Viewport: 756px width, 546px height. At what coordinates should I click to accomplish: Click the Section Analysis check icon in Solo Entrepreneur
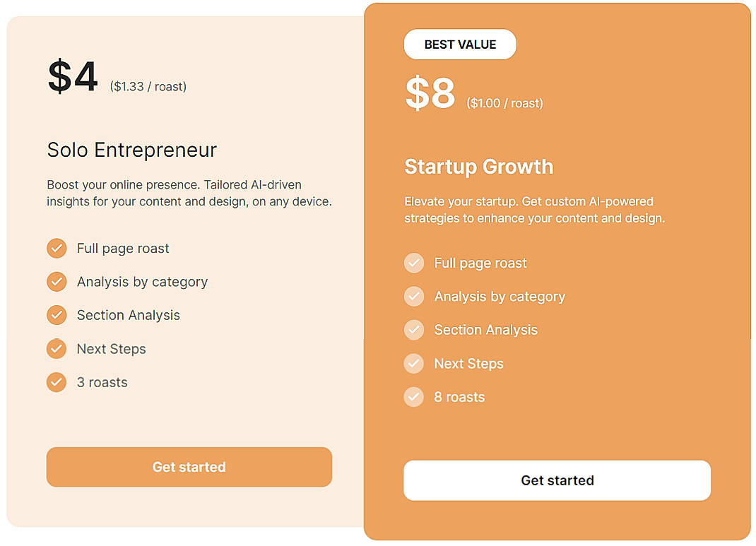(57, 315)
